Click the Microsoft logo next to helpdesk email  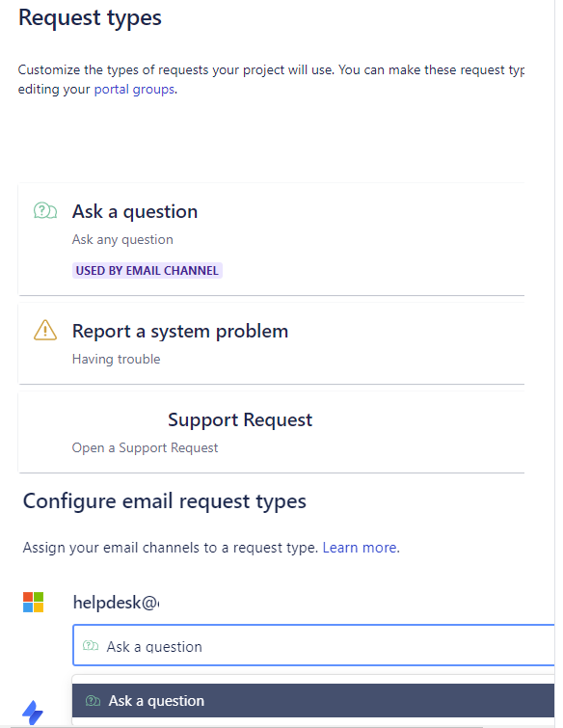(x=33, y=603)
